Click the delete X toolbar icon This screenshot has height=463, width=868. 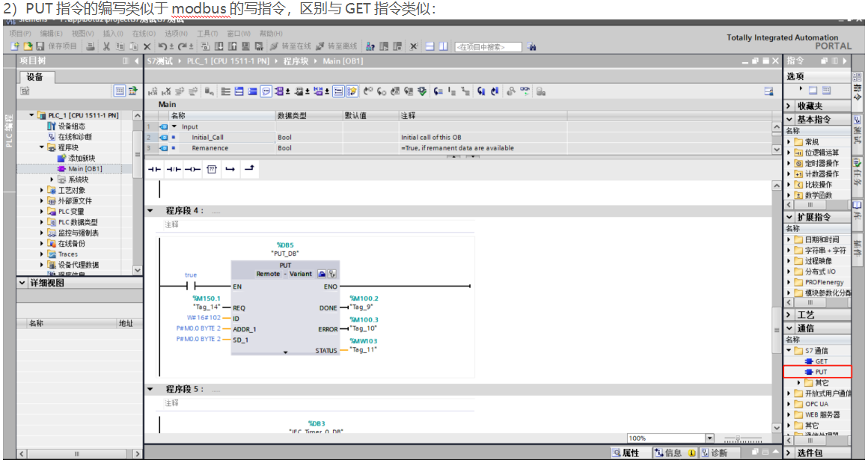tap(147, 47)
